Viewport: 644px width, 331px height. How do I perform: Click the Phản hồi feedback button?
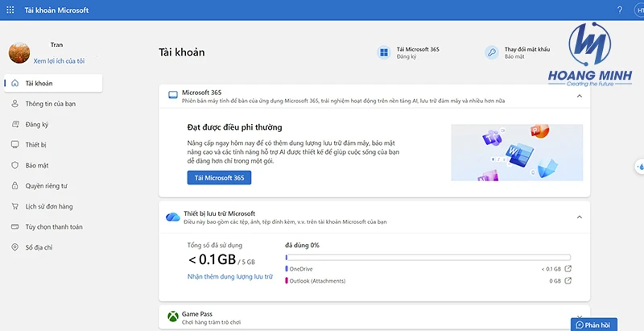pos(593,325)
